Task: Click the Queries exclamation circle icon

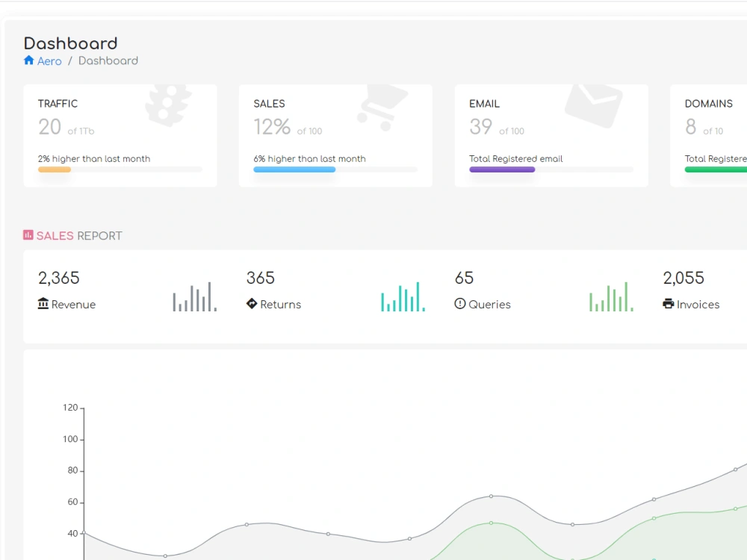Action: tap(459, 303)
